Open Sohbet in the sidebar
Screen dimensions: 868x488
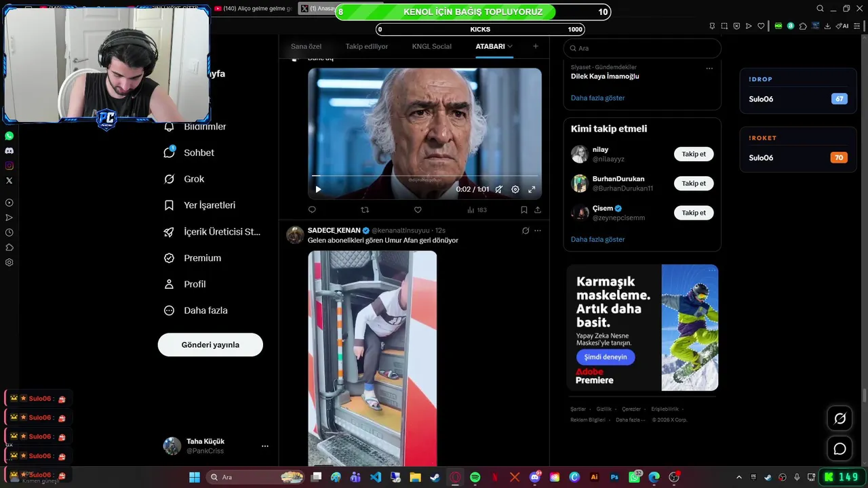tap(189, 152)
